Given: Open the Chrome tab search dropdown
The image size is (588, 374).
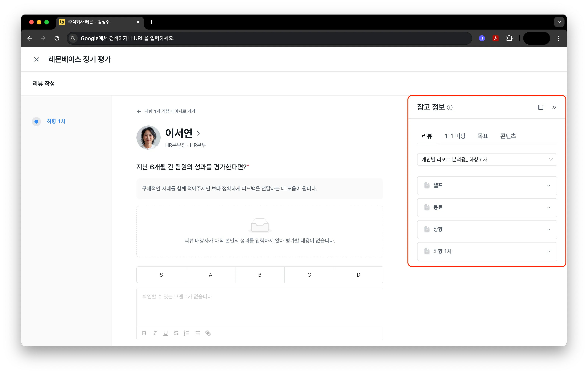Looking at the screenshot, I should coord(559,22).
